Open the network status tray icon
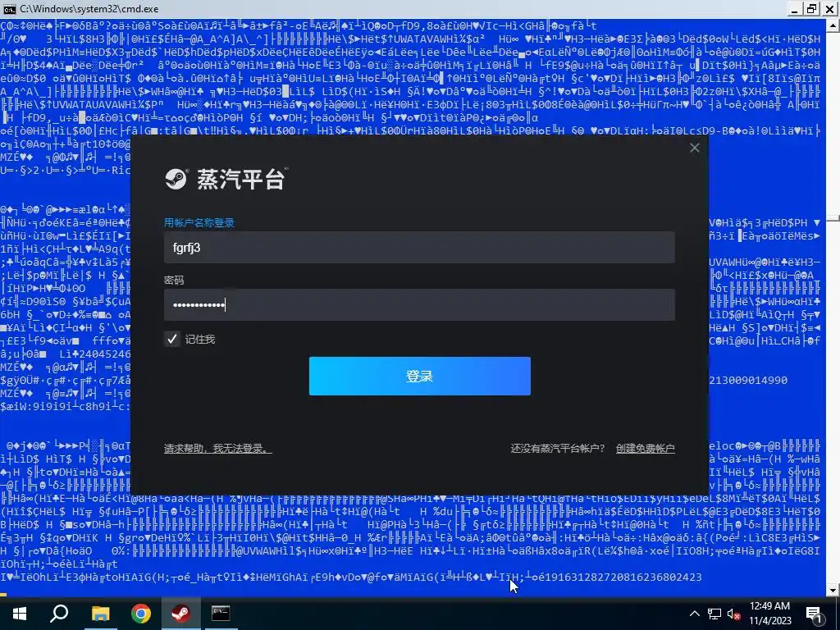The height and width of the screenshot is (630, 840). point(714,614)
